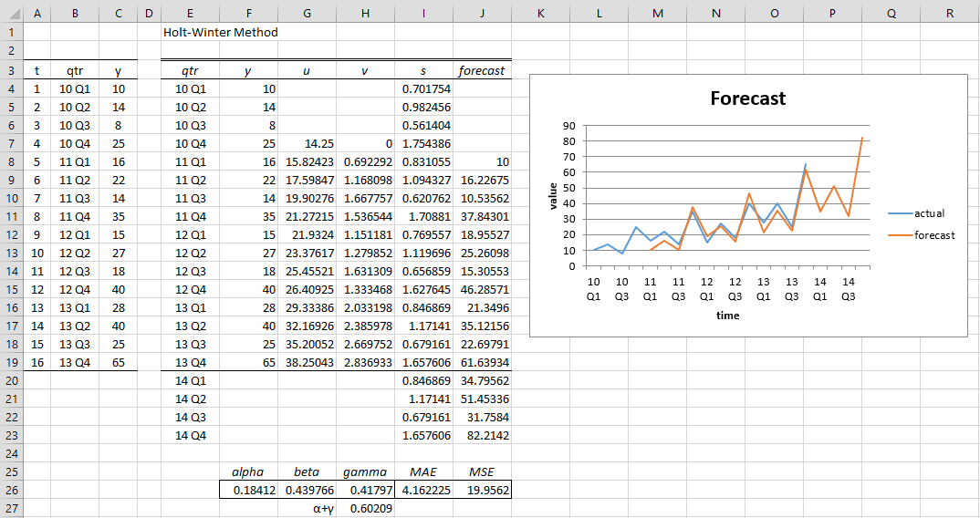Select the MAE value 4.162225

click(423, 490)
